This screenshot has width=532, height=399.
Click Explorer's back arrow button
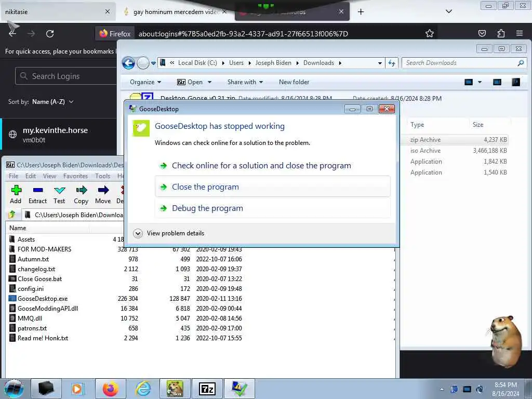point(129,63)
